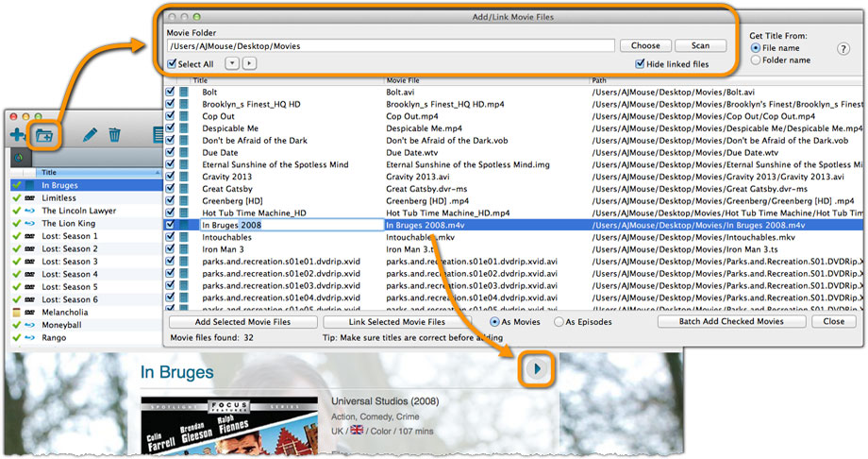Screen dimensions: 868x459
Task: Select File name radio button
Action: pos(756,48)
